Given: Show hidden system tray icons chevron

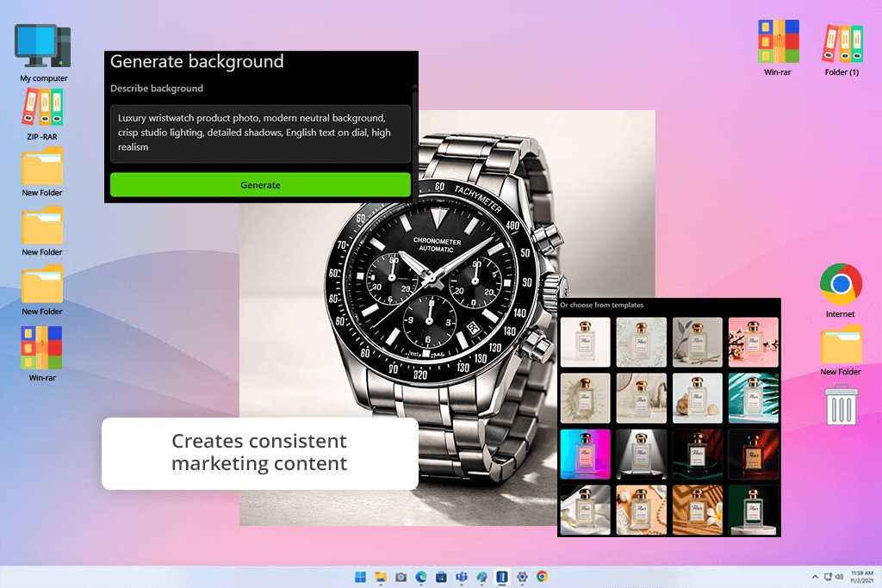Looking at the screenshot, I should [815, 577].
